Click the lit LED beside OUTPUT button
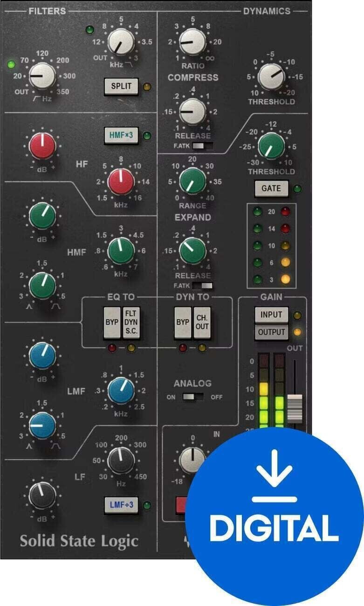Screen dimensions: 364x606 (298, 332)
